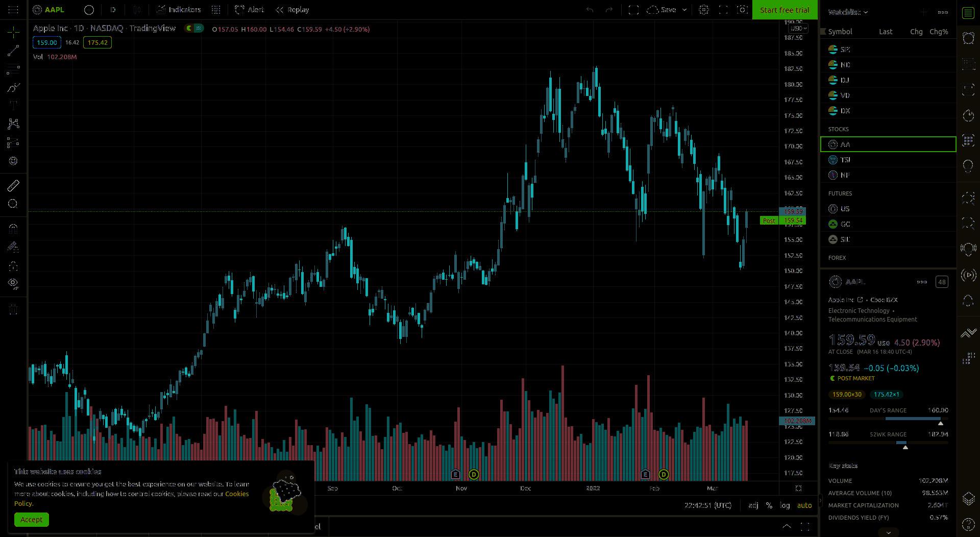This screenshot has height=537, width=980.
Task: Accept the cookies notice
Action: point(31,520)
